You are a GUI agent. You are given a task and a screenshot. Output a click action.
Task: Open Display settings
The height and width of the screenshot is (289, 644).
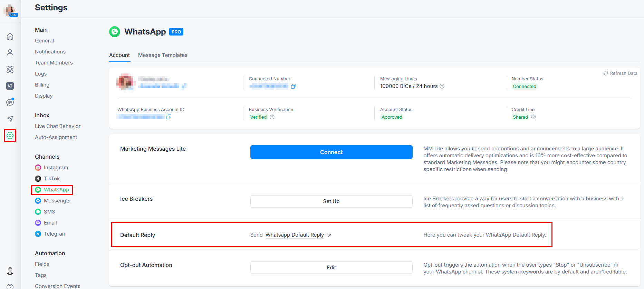tap(44, 96)
